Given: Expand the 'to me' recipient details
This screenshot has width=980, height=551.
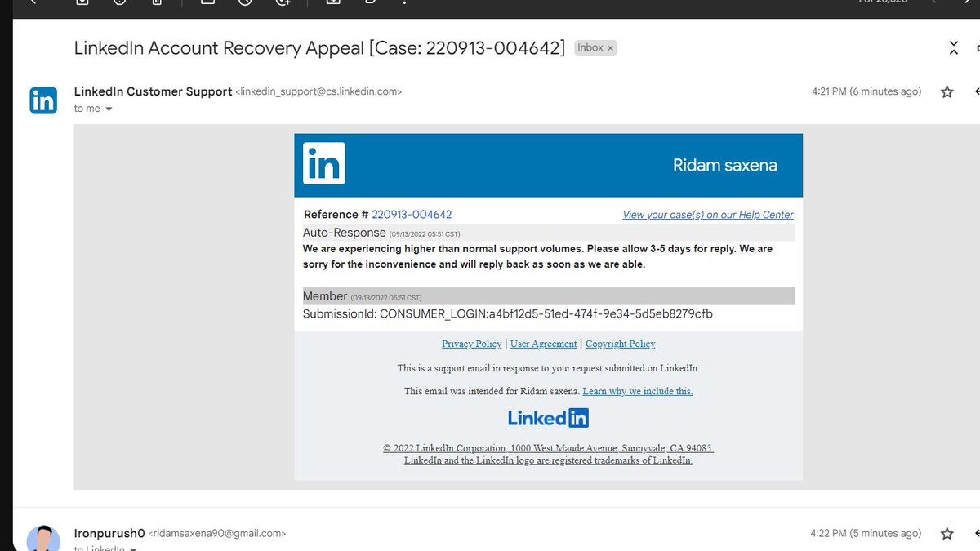Looking at the screenshot, I should (x=109, y=109).
